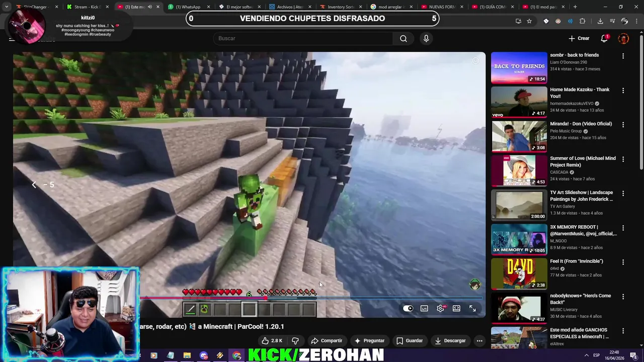The height and width of the screenshot is (362, 644).
Task: Open Miranda! - Don (Video Oficial) title link
Action: coord(581,124)
